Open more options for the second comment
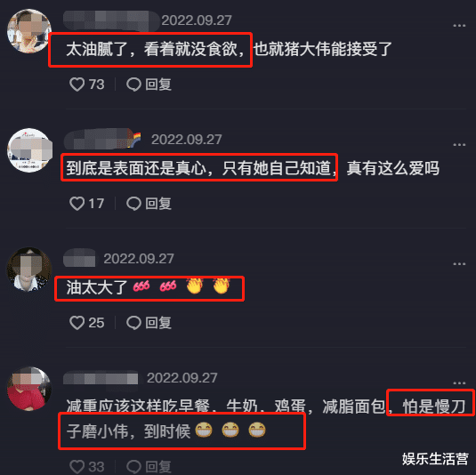476x475 pixels. pyautogui.click(x=459, y=145)
